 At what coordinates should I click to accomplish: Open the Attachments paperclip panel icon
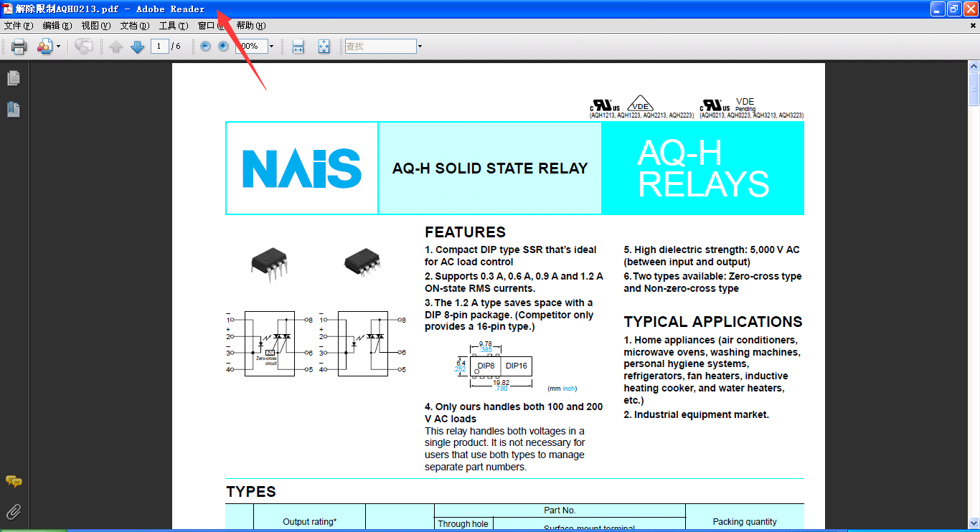(14, 512)
